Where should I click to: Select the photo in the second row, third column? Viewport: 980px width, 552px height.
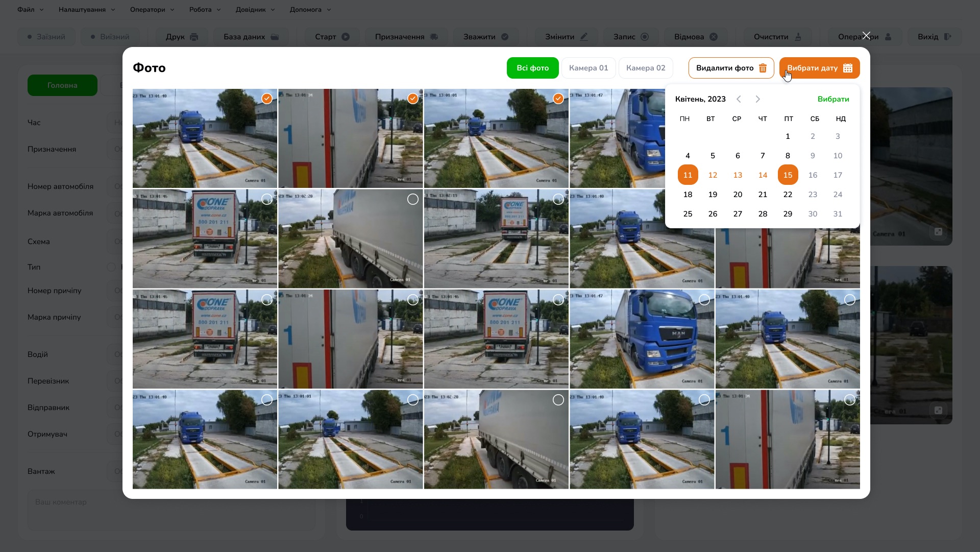(x=558, y=199)
